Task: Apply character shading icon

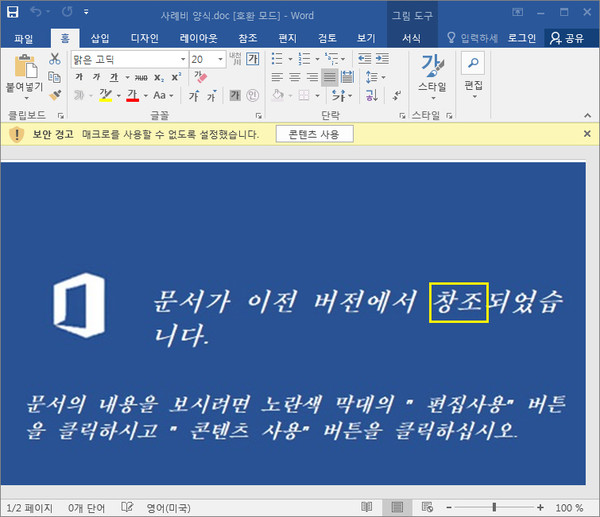Action: (x=235, y=95)
